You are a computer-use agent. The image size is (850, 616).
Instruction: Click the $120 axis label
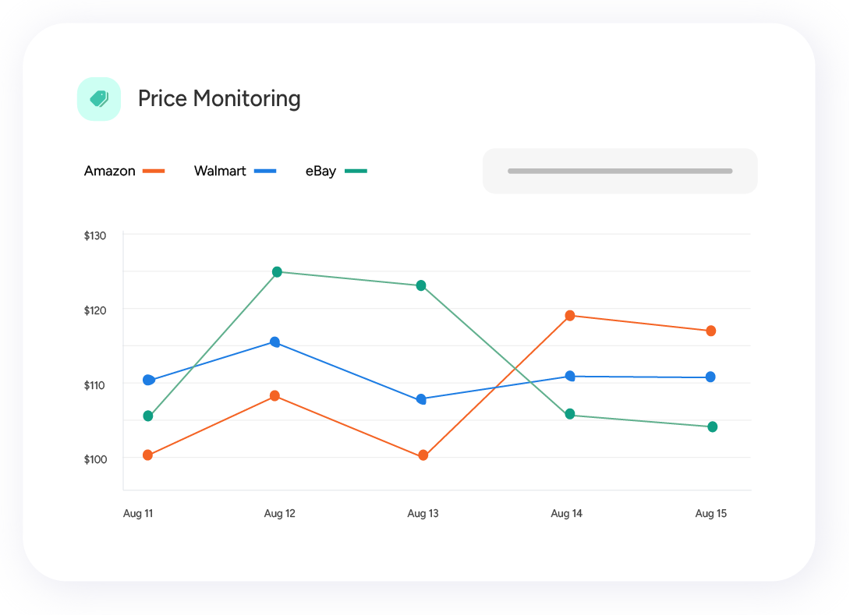point(95,310)
